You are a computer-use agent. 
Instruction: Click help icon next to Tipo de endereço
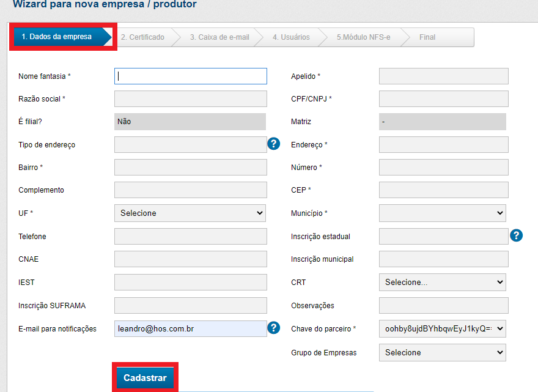274,144
